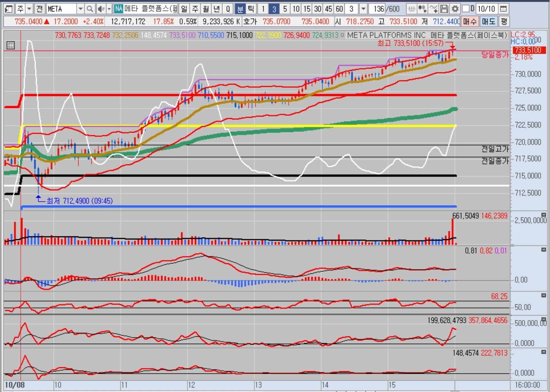Image resolution: width=550 pixels, height=392 pixels.
Task: Click the green 724.9313 legend value
Action: tap(325, 35)
